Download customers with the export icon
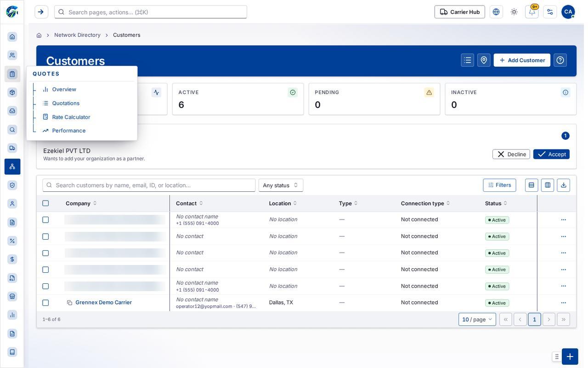588x368 pixels. pos(564,185)
